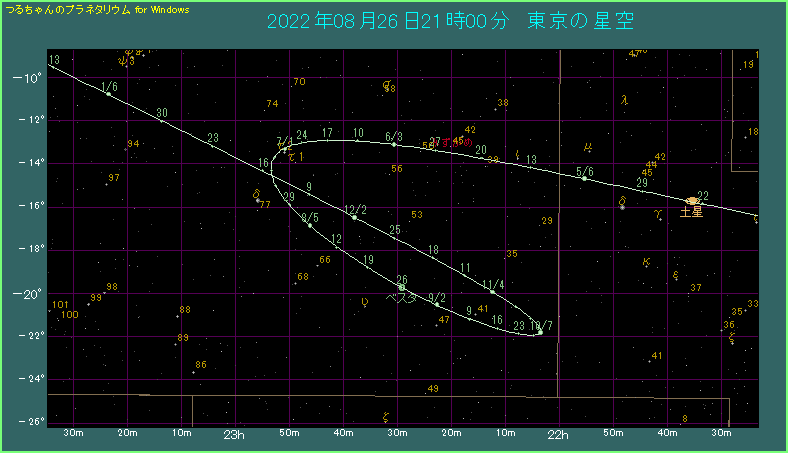Click the 12/2 date marker on loop
This screenshot has height=453, width=788.
(354, 217)
